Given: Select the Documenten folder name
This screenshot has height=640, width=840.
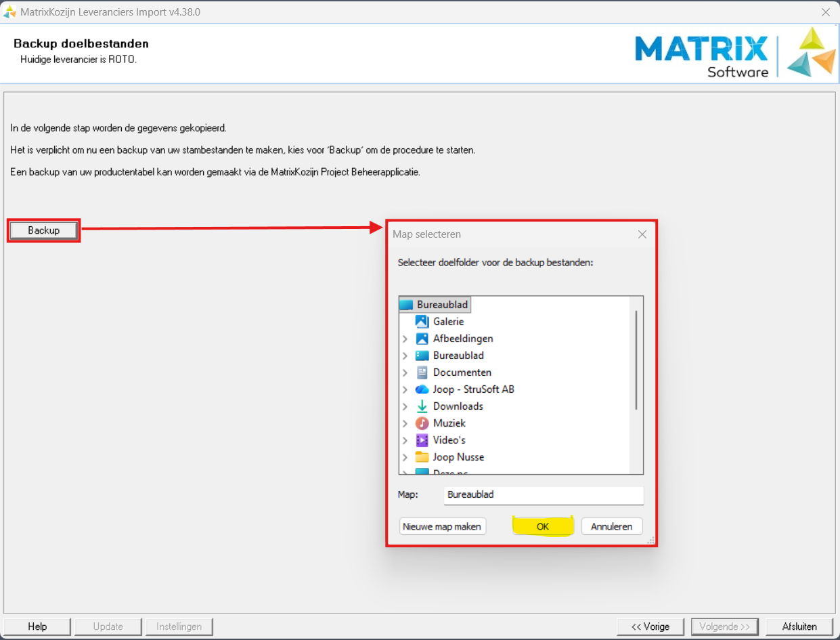Looking at the screenshot, I should pos(462,372).
